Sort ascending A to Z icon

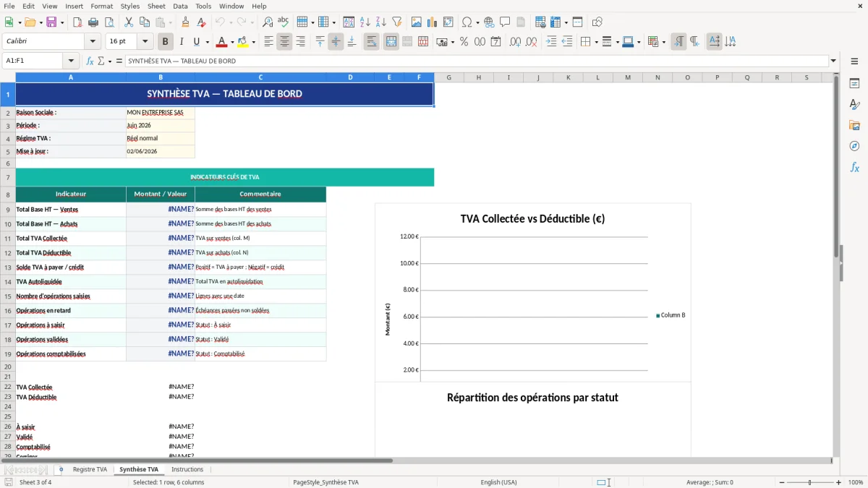tap(365, 22)
